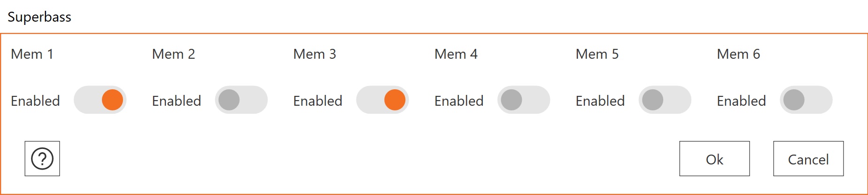Select the Mem 2 heading label
The image size is (868, 195).
pyautogui.click(x=173, y=54)
